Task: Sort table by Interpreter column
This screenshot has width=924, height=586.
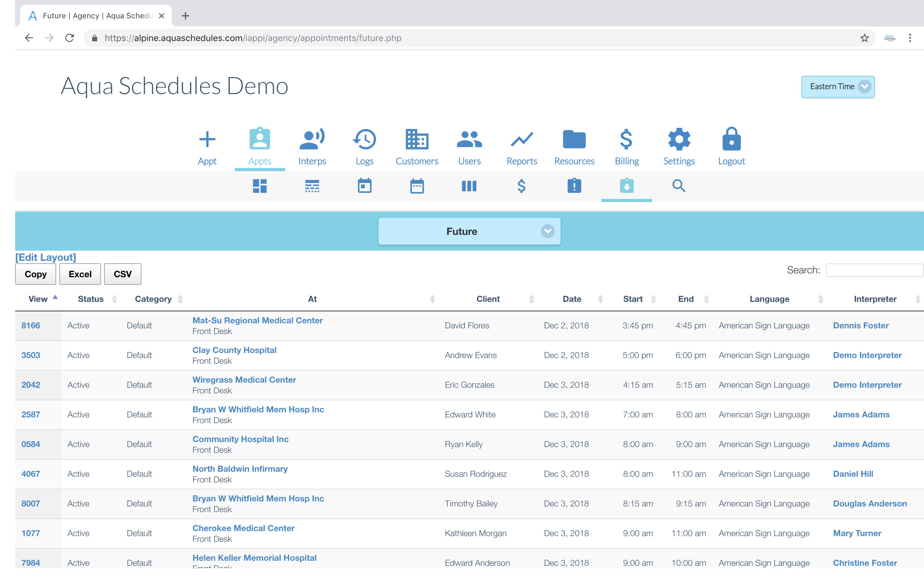Action: coord(875,299)
